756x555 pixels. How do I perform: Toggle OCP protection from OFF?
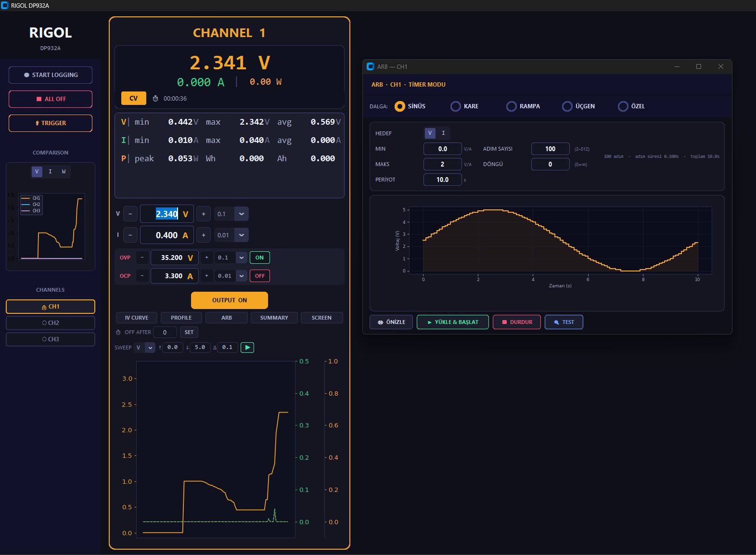[259, 276]
